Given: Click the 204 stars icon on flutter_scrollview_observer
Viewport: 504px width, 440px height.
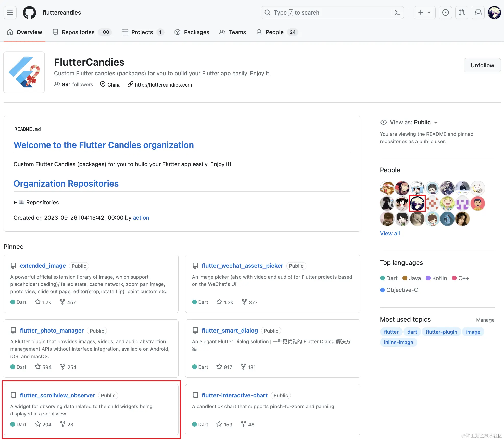Looking at the screenshot, I should [x=38, y=424].
